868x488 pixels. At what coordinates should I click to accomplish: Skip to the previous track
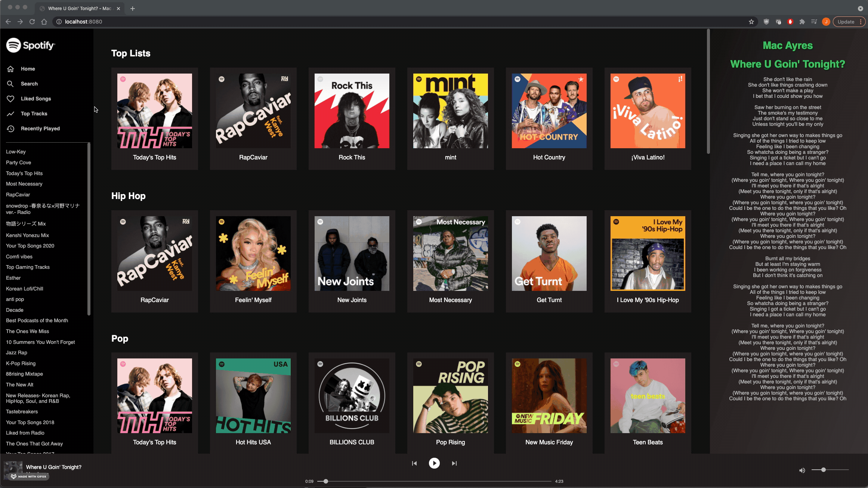coord(414,463)
